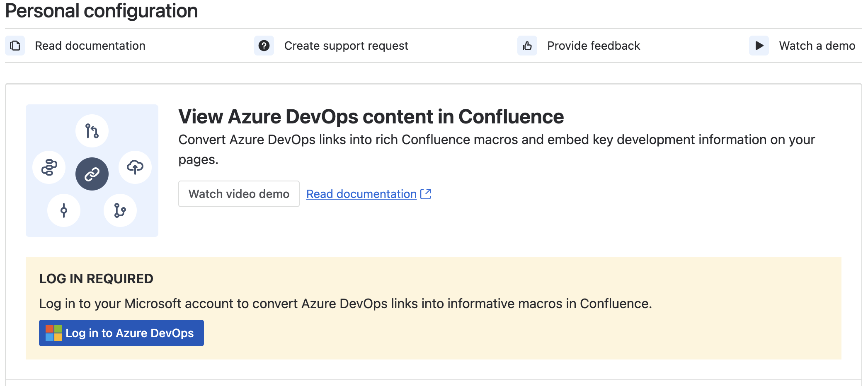Click the Microsoft account login message text
The height and width of the screenshot is (386, 868).
tap(346, 304)
